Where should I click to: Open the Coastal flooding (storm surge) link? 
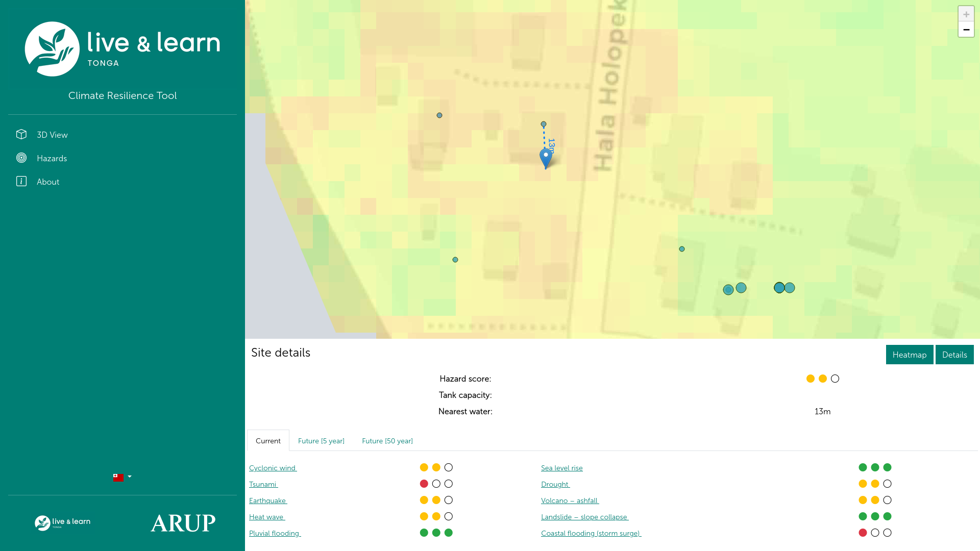coord(591,533)
